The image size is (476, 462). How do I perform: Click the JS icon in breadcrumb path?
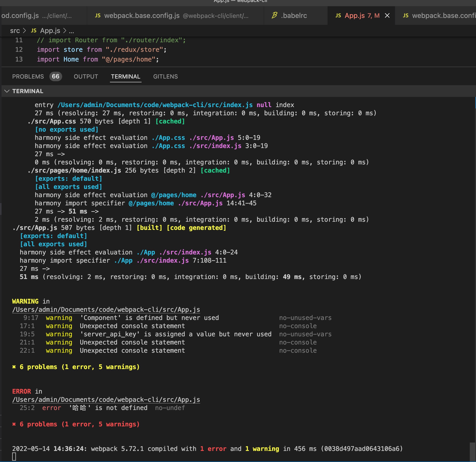point(34,31)
